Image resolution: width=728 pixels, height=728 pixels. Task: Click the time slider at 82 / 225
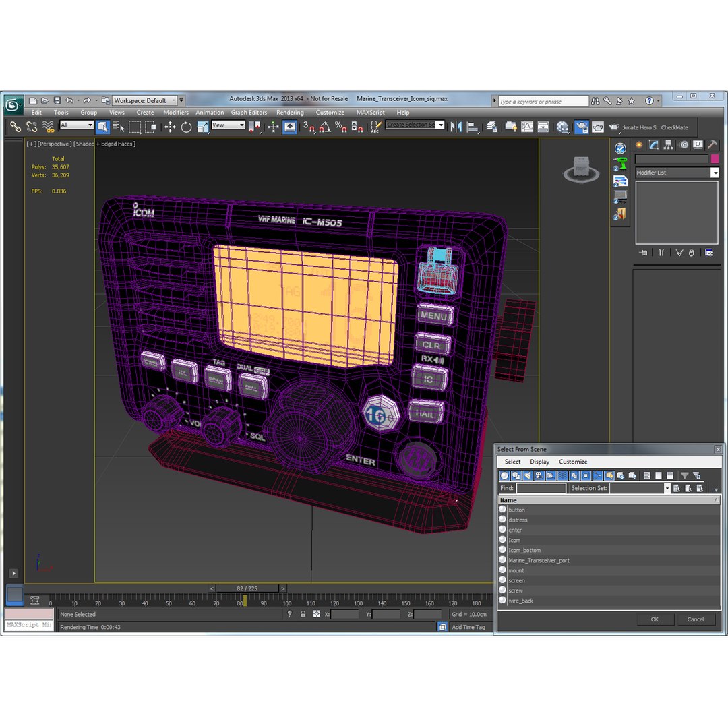click(x=247, y=588)
